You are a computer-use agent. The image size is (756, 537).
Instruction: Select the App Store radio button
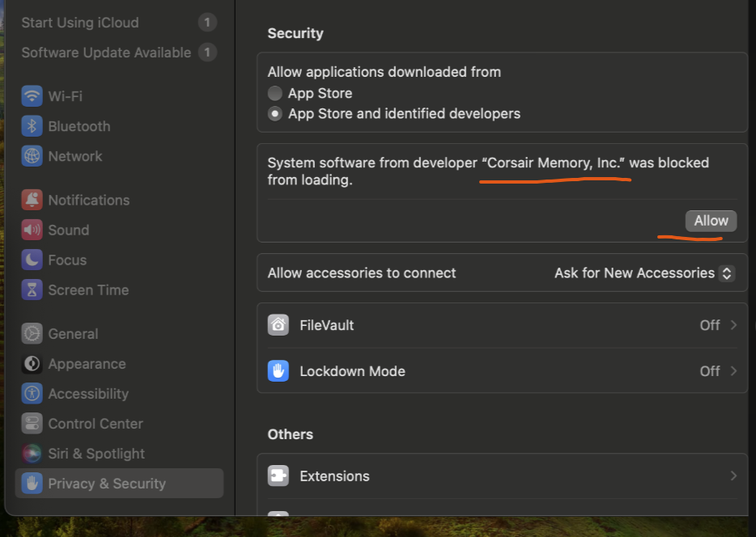point(274,93)
